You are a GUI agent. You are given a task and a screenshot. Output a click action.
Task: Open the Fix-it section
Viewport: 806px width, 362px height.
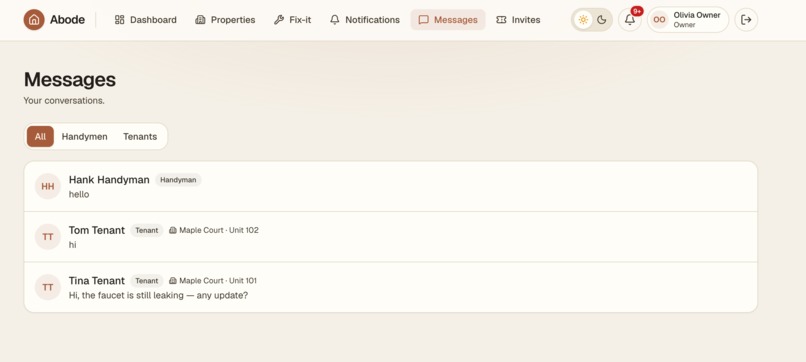292,20
